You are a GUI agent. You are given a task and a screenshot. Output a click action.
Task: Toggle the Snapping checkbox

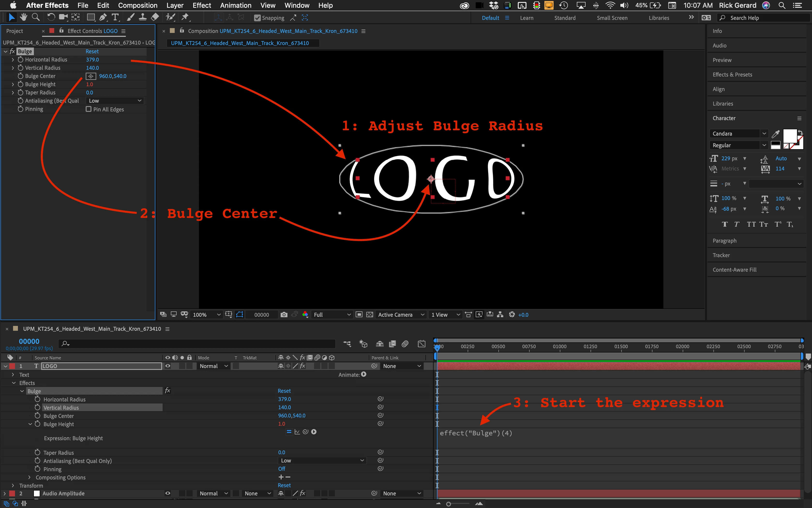pyautogui.click(x=257, y=18)
